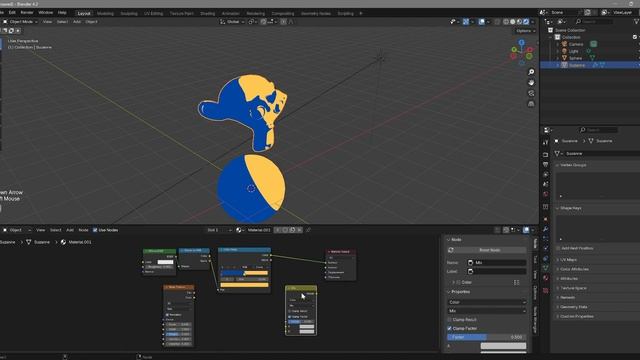Select rendered viewport shading
The height and width of the screenshot is (360, 640).
(x=526, y=22)
